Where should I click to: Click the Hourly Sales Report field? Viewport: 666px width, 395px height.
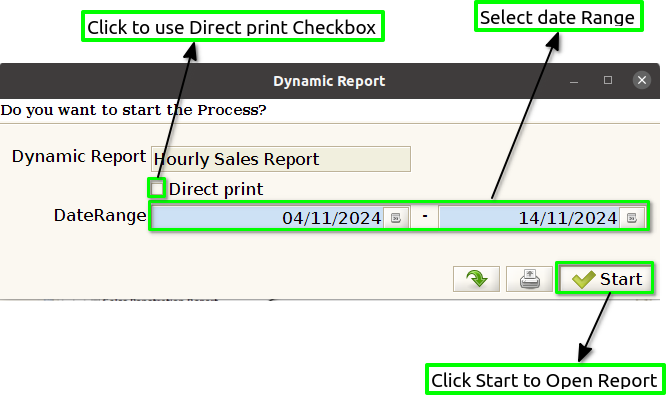pyautogui.click(x=281, y=159)
